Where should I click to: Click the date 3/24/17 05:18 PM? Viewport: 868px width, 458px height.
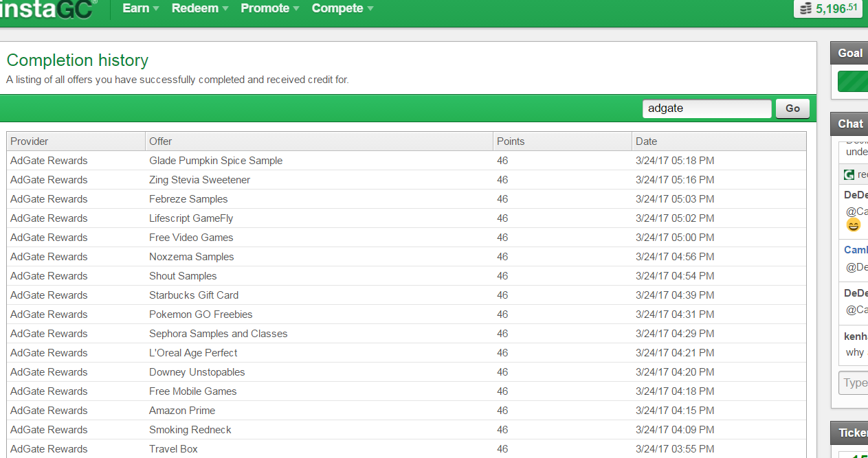pos(675,161)
